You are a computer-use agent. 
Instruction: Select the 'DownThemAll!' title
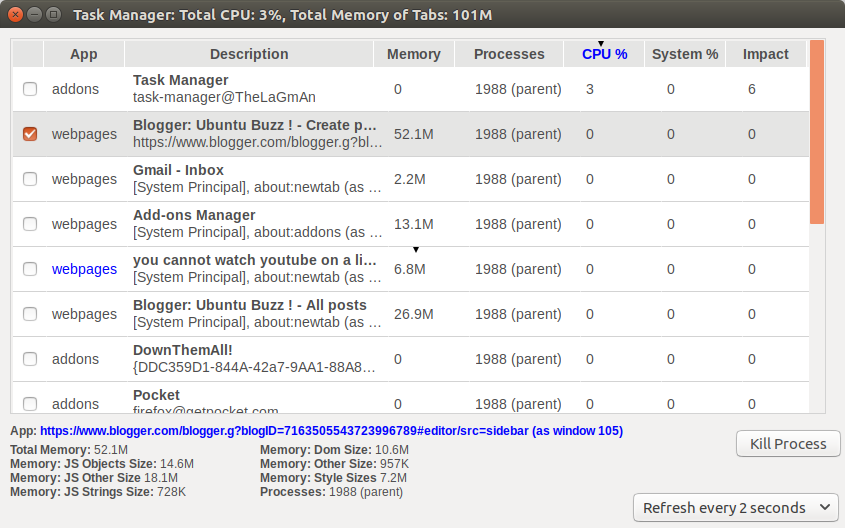183,350
